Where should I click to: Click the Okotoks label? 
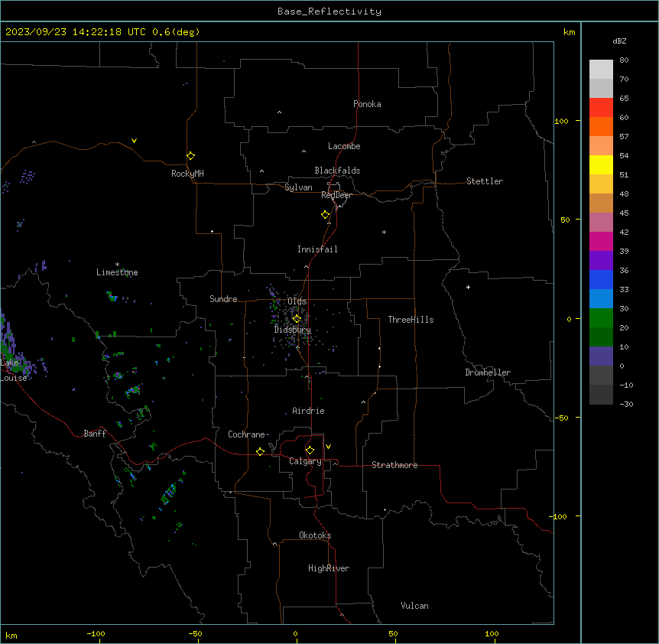click(x=315, y=535)
